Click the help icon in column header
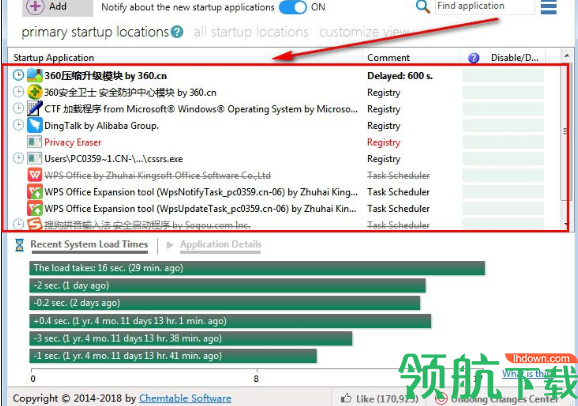578x406 pixels. point(473,58)
